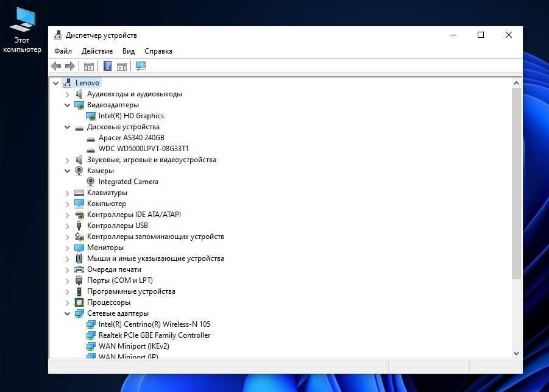Click the display icon beside Видеоадаптеры

(79, 105)
